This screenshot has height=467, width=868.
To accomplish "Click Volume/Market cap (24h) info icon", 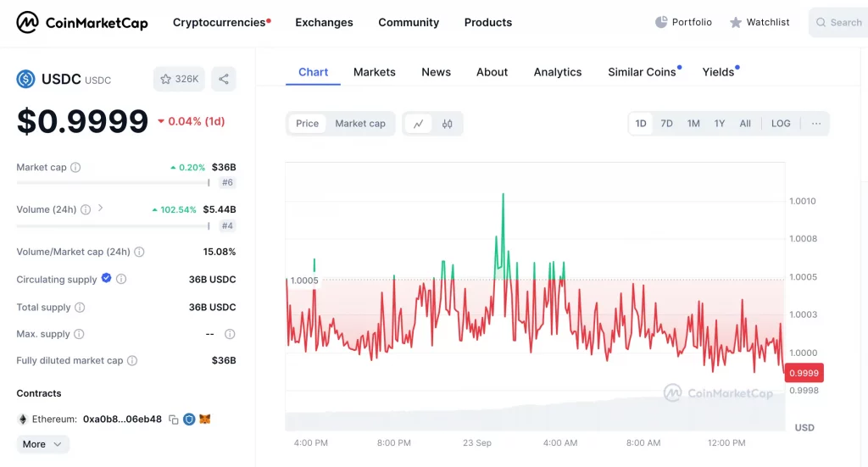I will 140,252.
